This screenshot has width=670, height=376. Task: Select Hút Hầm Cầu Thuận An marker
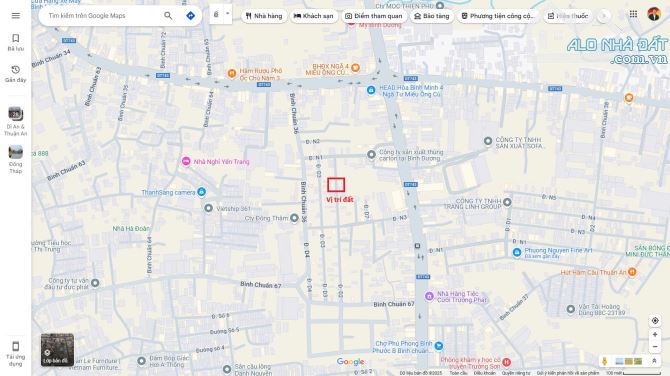632,272
